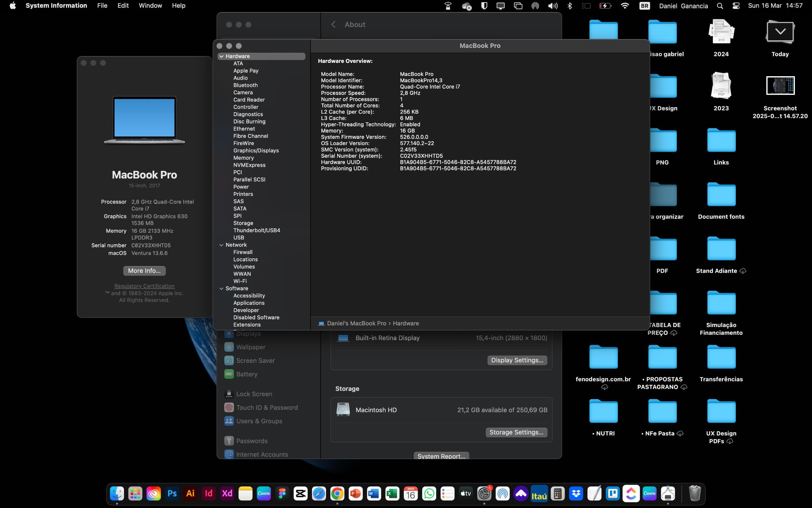Click Display Settings... button
812x508 pixels.
(x=517, y=360)
